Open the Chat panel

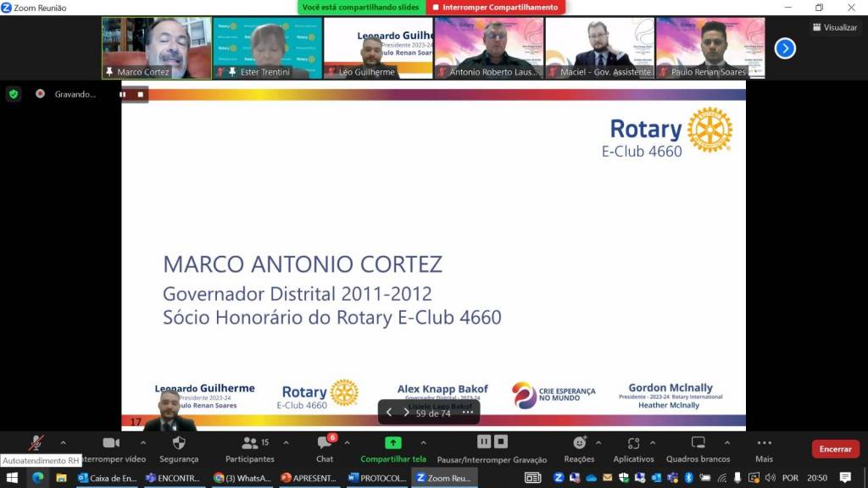point(325,443)
